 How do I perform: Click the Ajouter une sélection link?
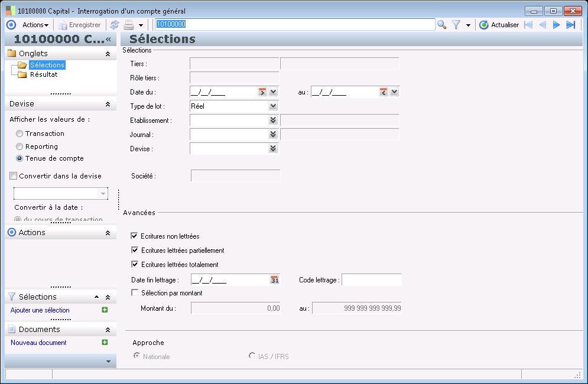40,310
